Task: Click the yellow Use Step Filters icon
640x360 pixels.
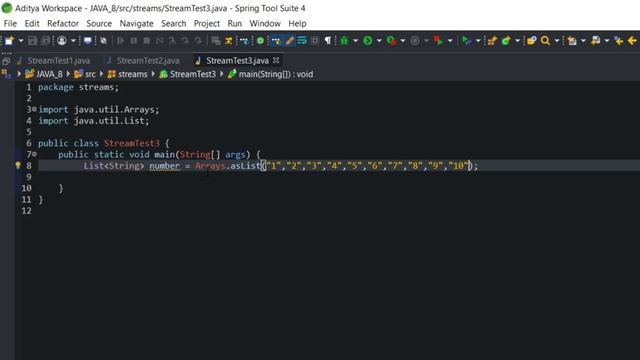Action: point(229,40)
